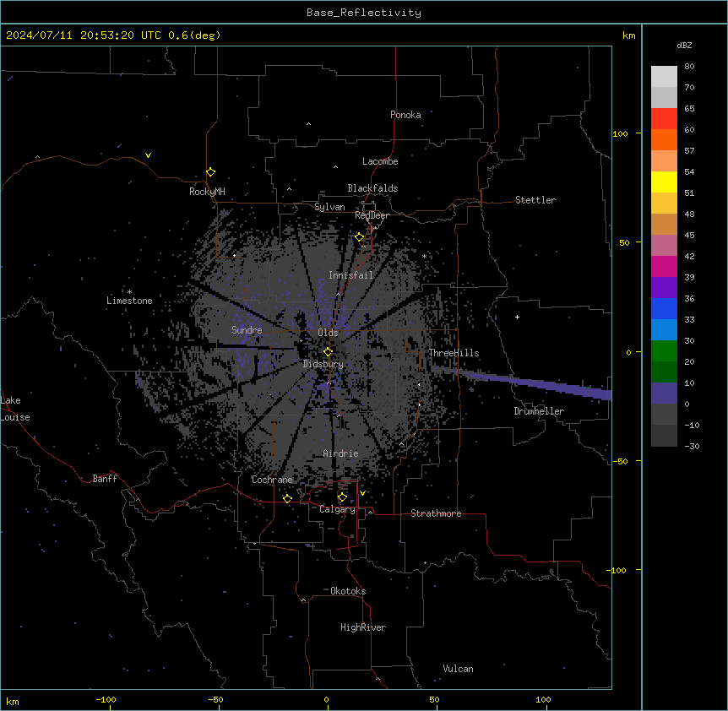The width and height of the screenshot is (728, 711).
Task: Select the bright green 30-20 dBZ swatch
Action: click(664, 351)
